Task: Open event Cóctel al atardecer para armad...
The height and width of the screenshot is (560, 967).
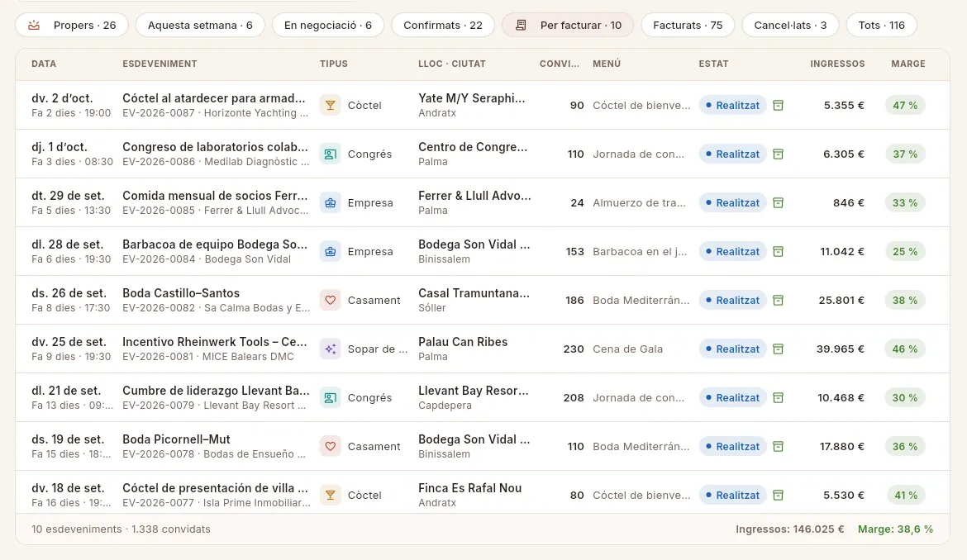Action: [x=214, y=98]
